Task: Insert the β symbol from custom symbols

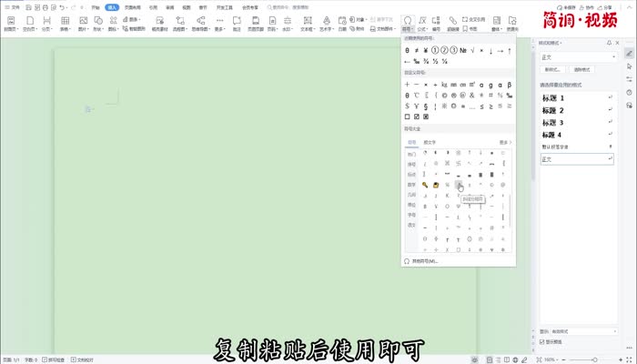Action: click(510, 85)
